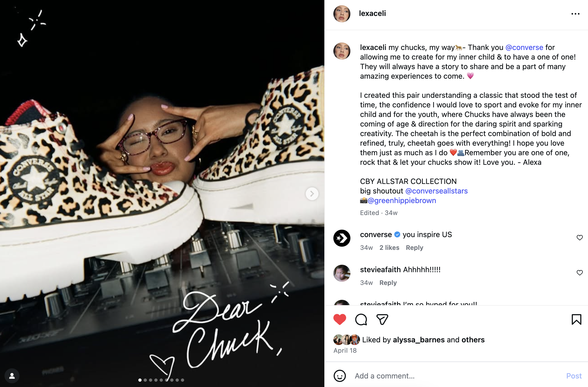Image resolution: width=588 pixels, height=387 pixels.
Task: Like the converse comment heart
Action: (579, 238)
